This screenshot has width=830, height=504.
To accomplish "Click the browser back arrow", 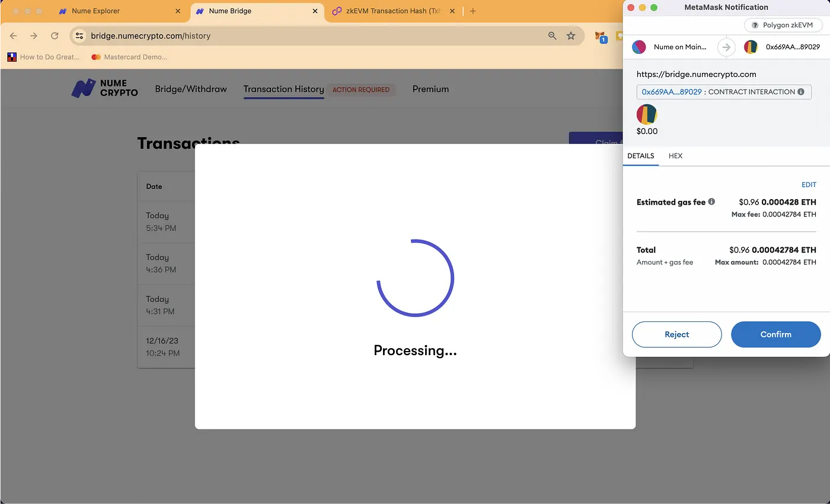I will pos(14,36).
